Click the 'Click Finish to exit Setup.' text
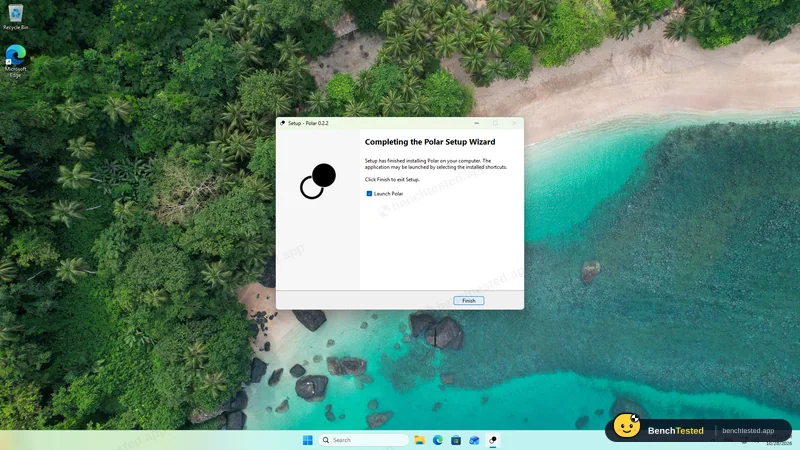Viewport: 800px width, 450px height. (392, 180)
